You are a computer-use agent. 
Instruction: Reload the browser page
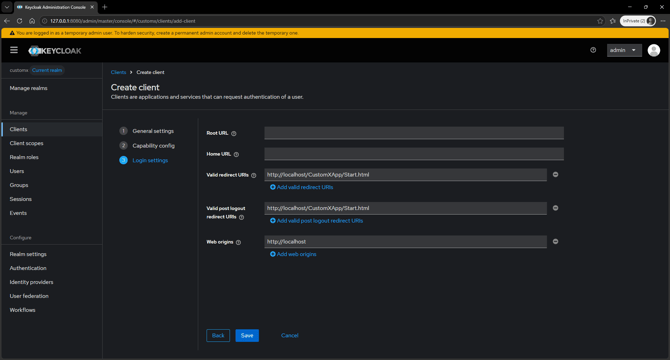(x=19, y=21)
